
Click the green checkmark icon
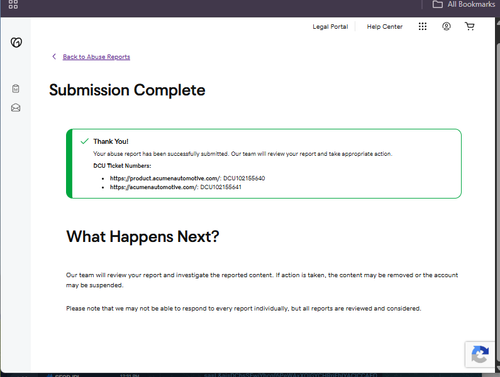(84, 141)
